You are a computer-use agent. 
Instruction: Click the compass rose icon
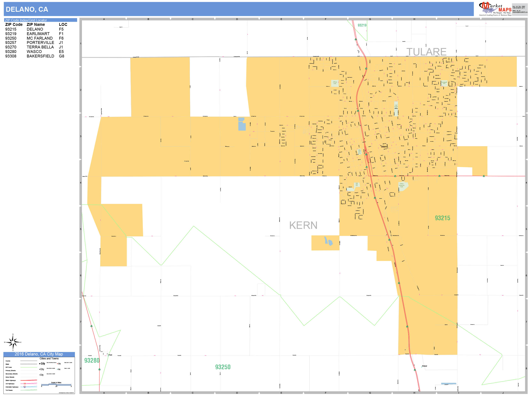point(13,342)
